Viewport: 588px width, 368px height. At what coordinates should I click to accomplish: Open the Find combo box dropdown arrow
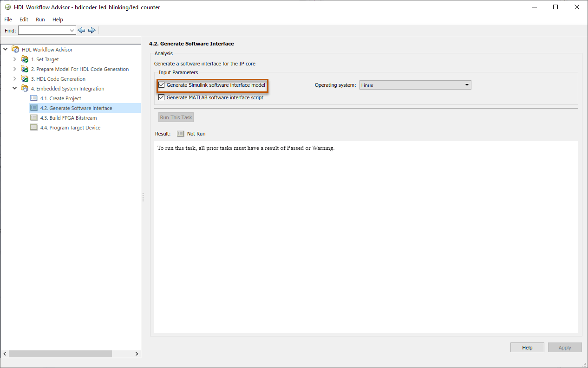tap(72, 30)
